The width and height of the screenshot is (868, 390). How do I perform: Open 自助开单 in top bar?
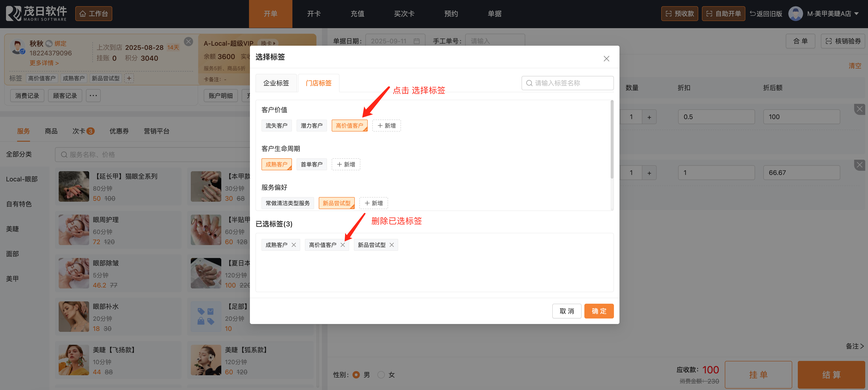pos(723,14)
